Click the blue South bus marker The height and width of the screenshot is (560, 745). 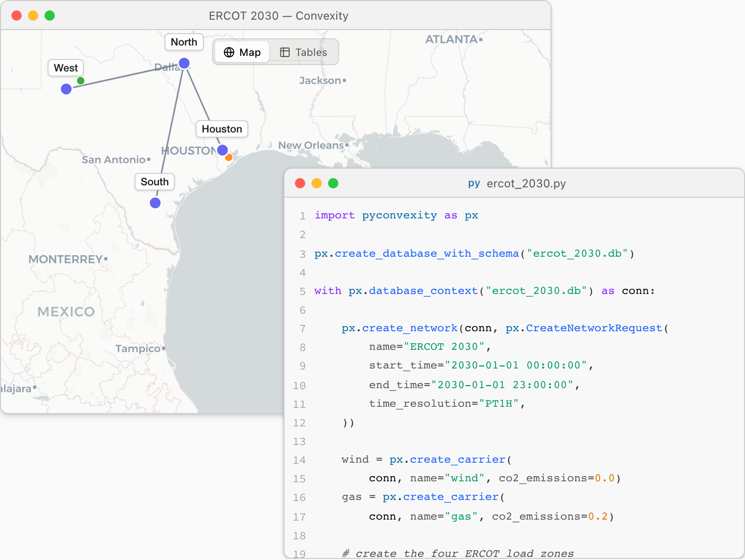click(155, 203)
